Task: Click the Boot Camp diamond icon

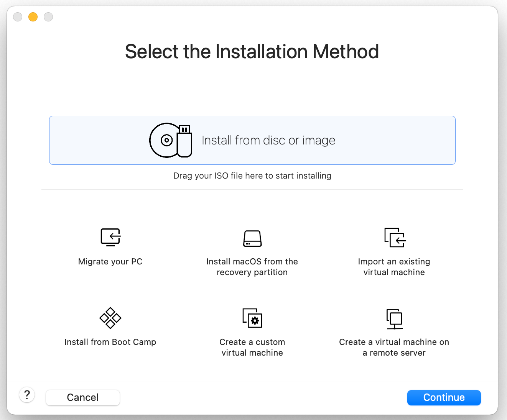Action: coord(110,318)
